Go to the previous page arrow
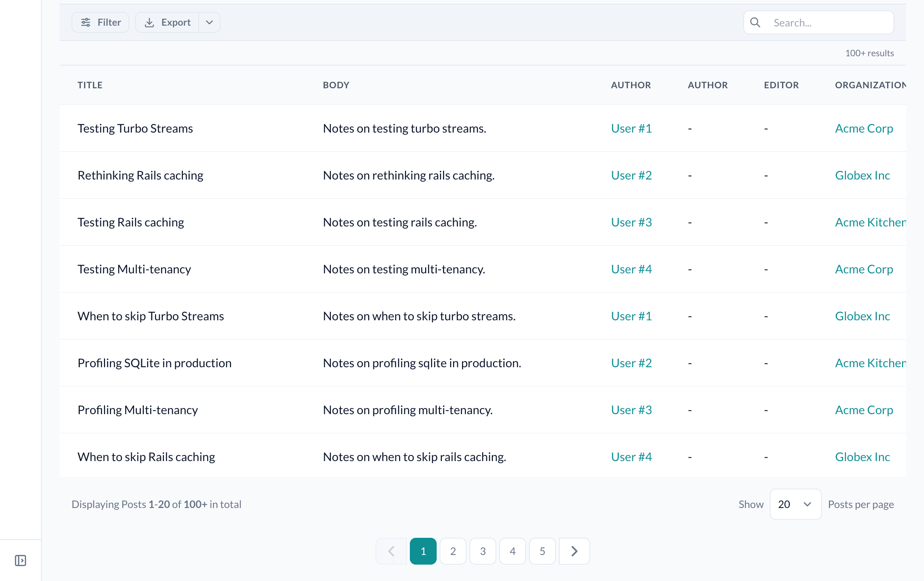The width and height of the screenshot is (924, 581). point(391,551)
